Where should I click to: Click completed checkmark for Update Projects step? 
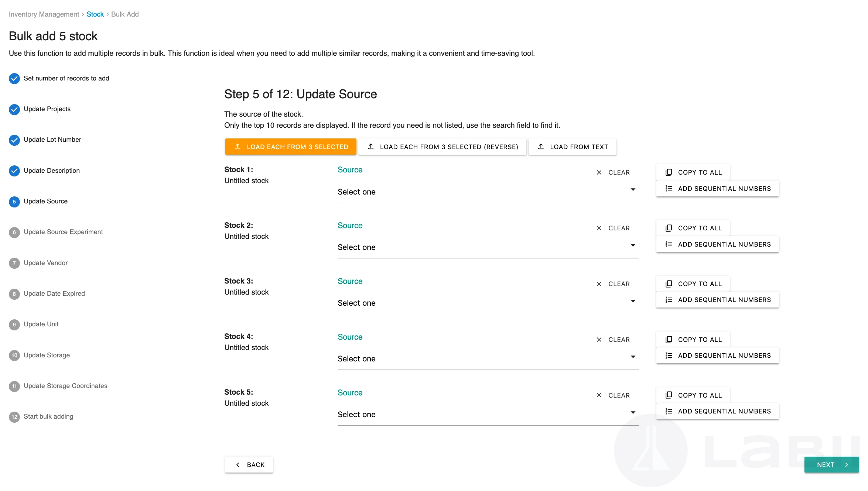pyautogui.click(x=14, y=109)
